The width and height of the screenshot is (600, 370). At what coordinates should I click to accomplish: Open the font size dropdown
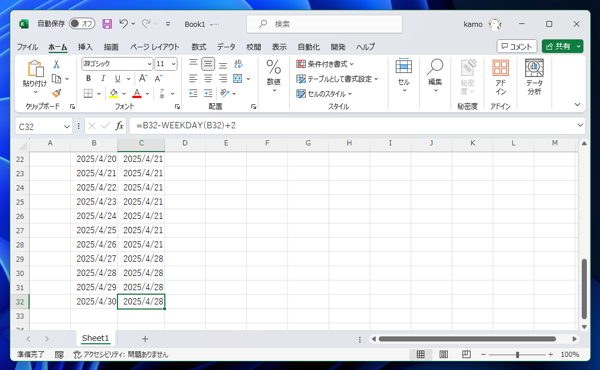pyautogui.click(x=173, y=64)
